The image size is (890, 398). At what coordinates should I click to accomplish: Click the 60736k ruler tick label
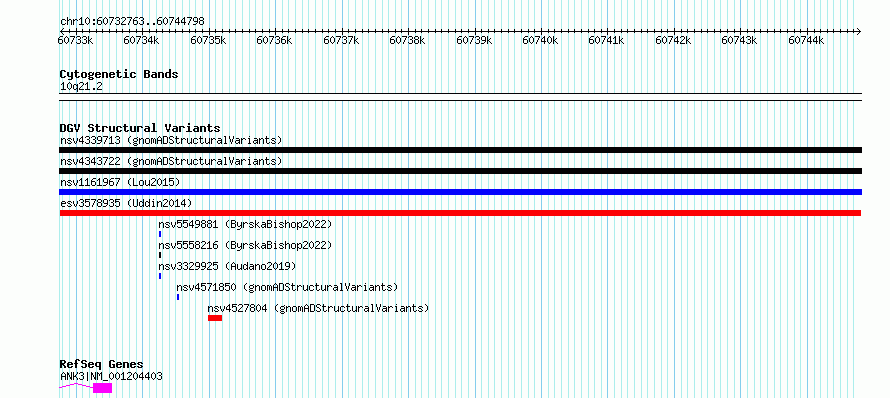(x=274, y=40)
